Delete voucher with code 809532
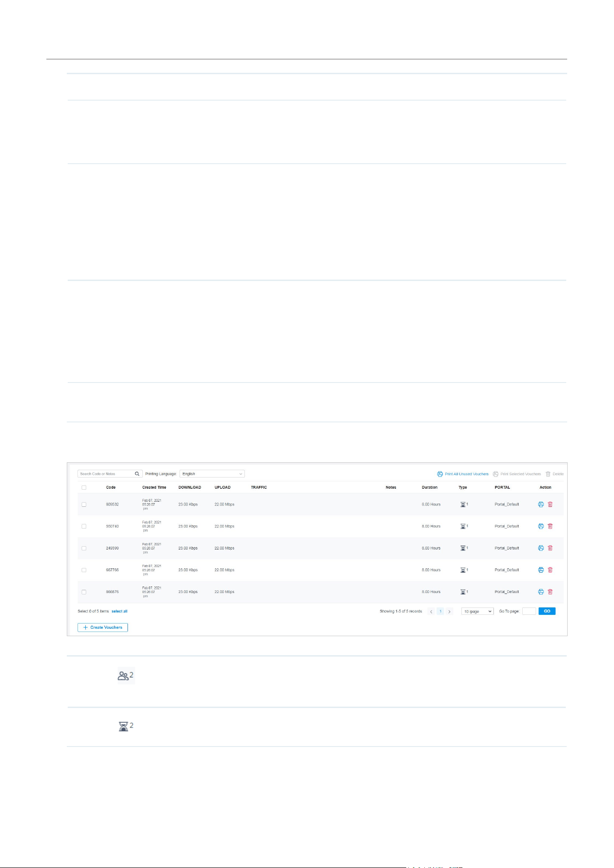The width and height of the screenshot is (614, 868). pyautogui.click(x=550, y=504)
